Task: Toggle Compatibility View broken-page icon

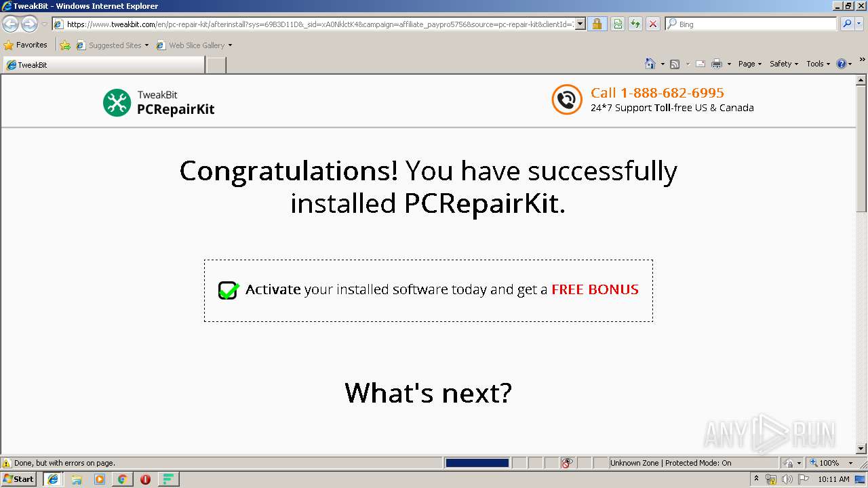Action: tap(618, 24)
